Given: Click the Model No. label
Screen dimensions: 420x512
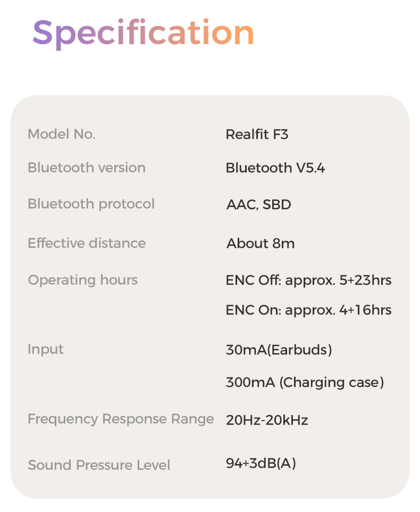Looking at the screenshot, I should [62, 134].
